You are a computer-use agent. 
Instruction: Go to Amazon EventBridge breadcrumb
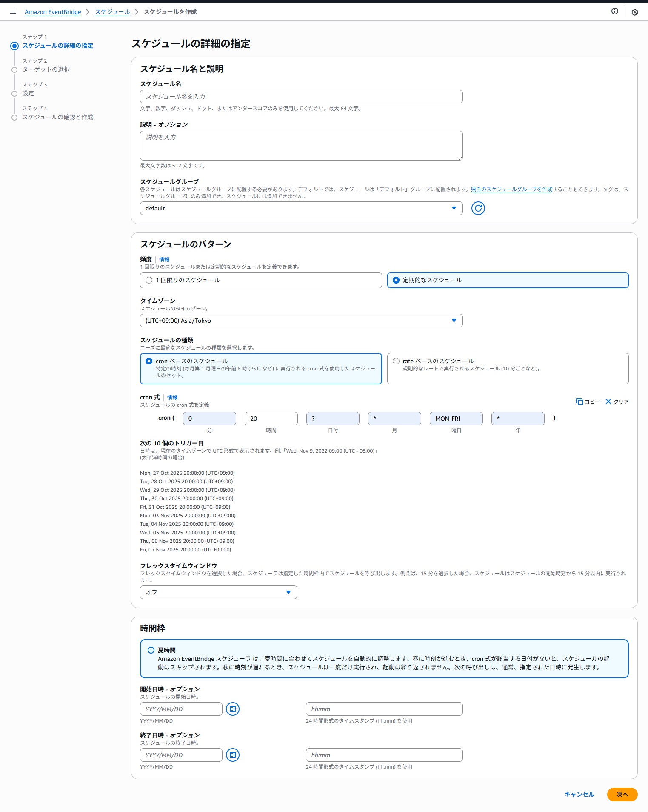tap(53, 12)
